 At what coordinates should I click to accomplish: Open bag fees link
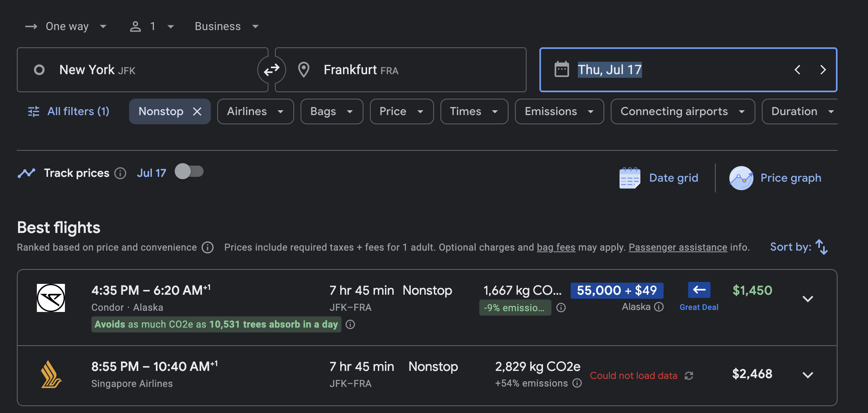tap(556, 247)
